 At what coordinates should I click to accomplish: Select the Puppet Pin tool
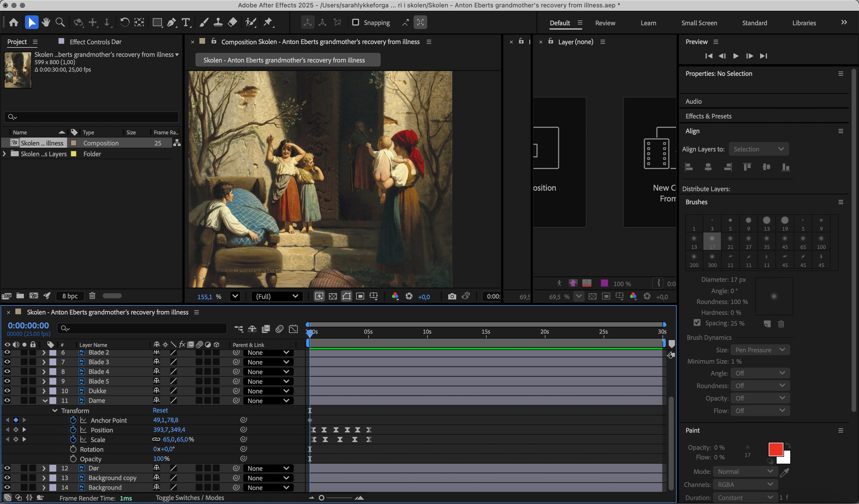click(268, 22)
